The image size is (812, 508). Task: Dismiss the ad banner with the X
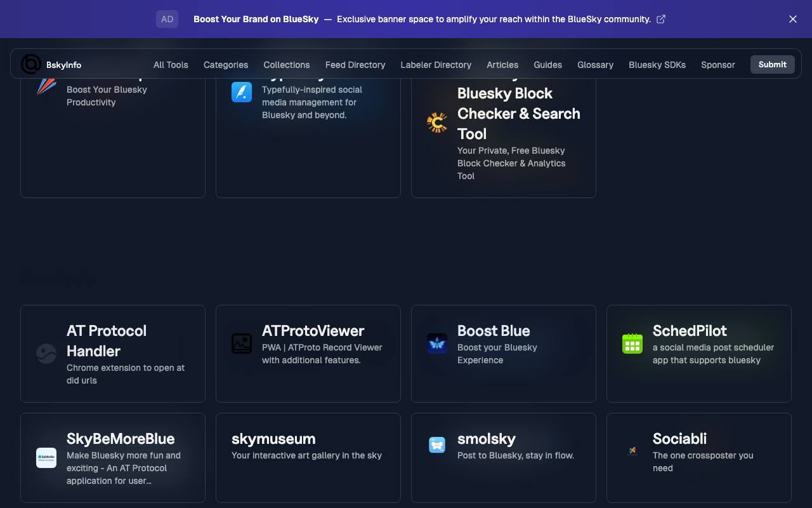(x=793, y=19)
